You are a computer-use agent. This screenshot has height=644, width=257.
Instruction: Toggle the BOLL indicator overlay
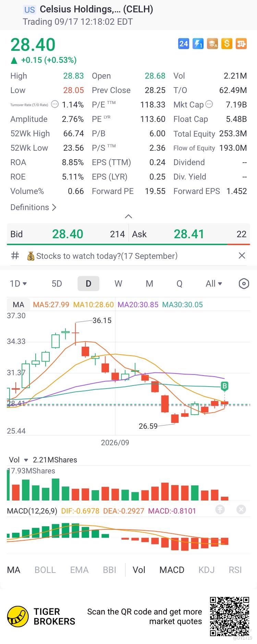(45, 570)
